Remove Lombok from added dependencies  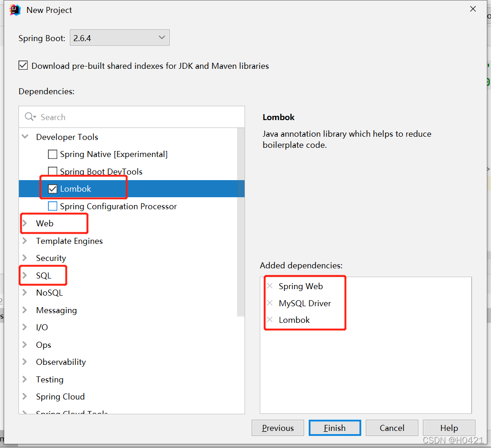click(x=270, y=320)
